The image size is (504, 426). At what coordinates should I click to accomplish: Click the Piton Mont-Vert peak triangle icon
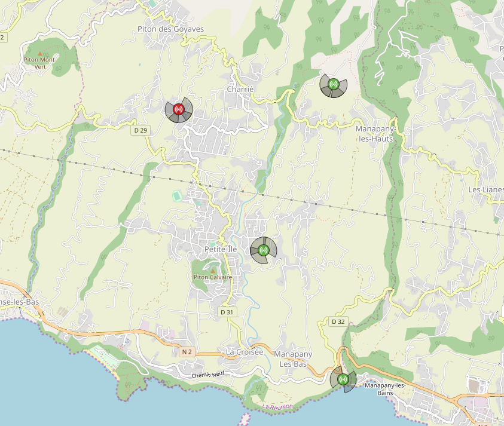(x=40, y=54)
